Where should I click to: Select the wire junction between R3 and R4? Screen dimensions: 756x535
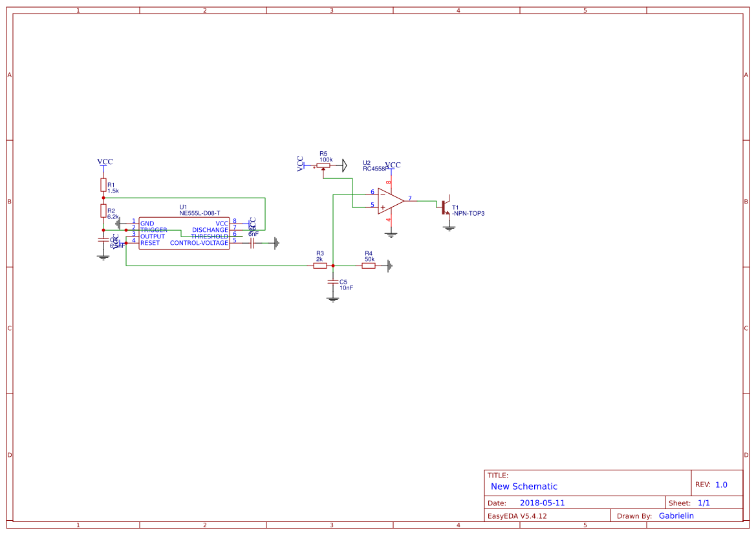point(332,266)
